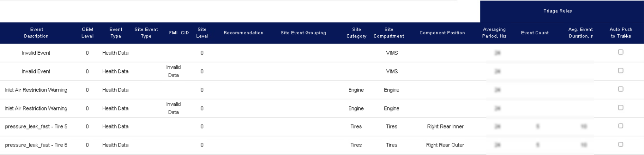Image resolution: width=644 pixels, height=155 pixels.
Task: Click the Recommendation column header
Action: click(243, 33)
